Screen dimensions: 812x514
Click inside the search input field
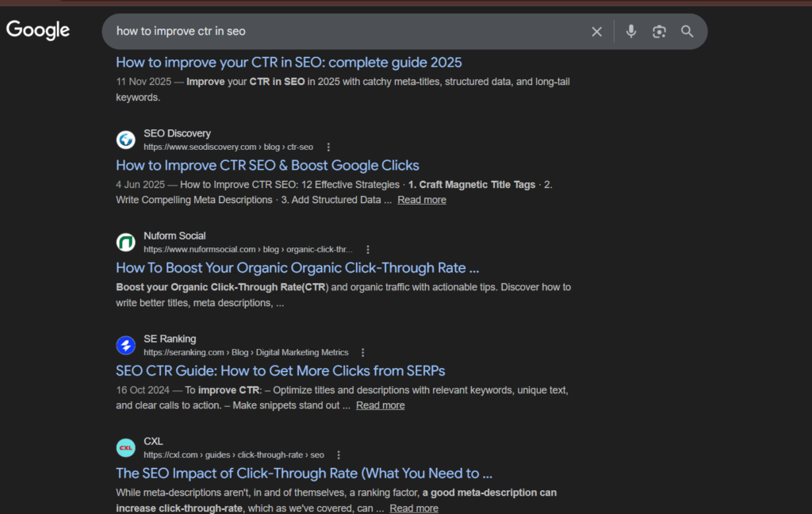click(317, 31)
